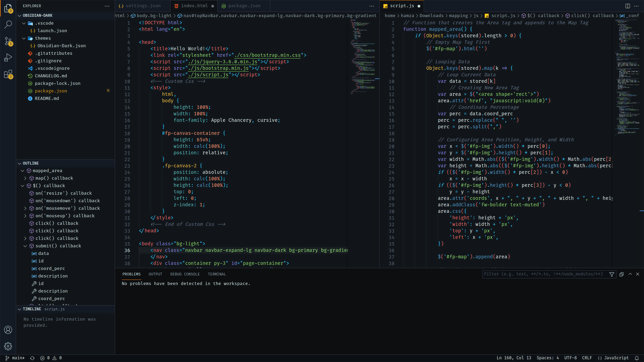Open the Search view in the activity bar
Screen dimensions: 644x362
[8, 24]
